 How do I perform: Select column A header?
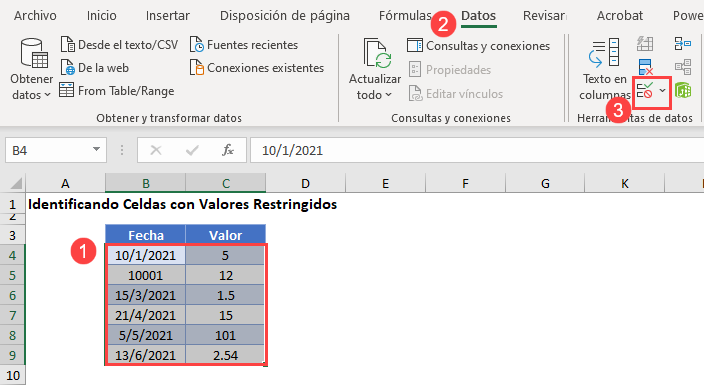(66, 183)
